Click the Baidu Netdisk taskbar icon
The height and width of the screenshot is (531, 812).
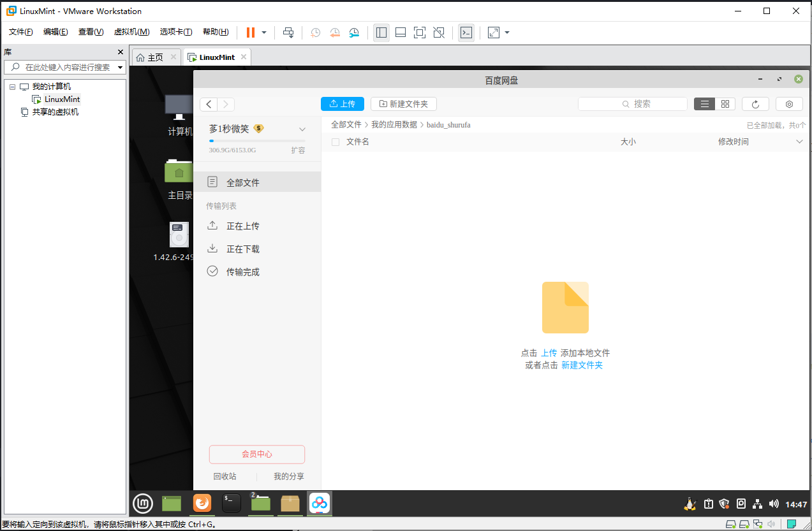point(319,504)
